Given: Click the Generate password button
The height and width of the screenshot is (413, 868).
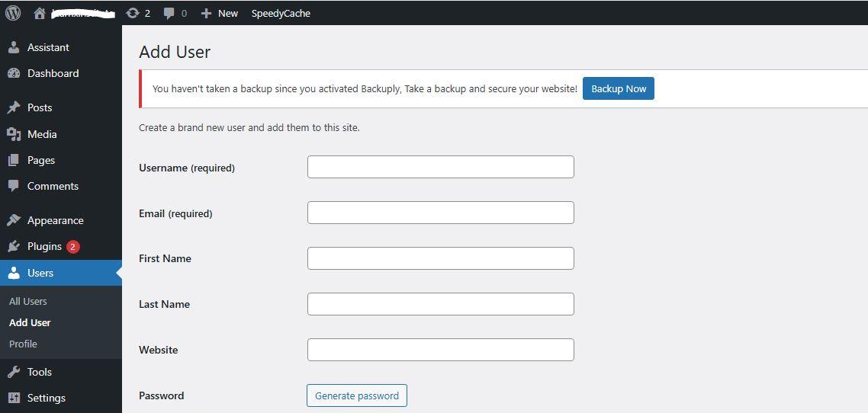Looking at the screenshot, I should pyautogui.click(x=357, y=395).
